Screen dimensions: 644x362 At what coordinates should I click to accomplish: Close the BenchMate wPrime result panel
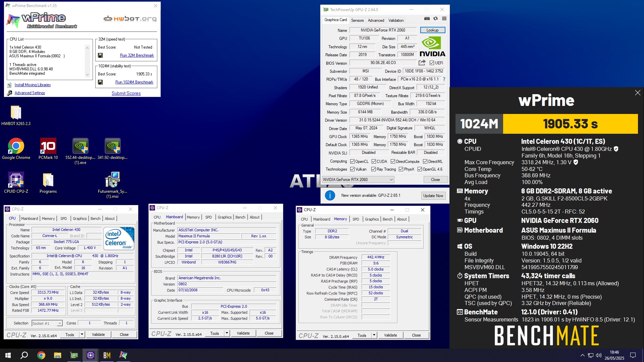click(x=638, y=93)
